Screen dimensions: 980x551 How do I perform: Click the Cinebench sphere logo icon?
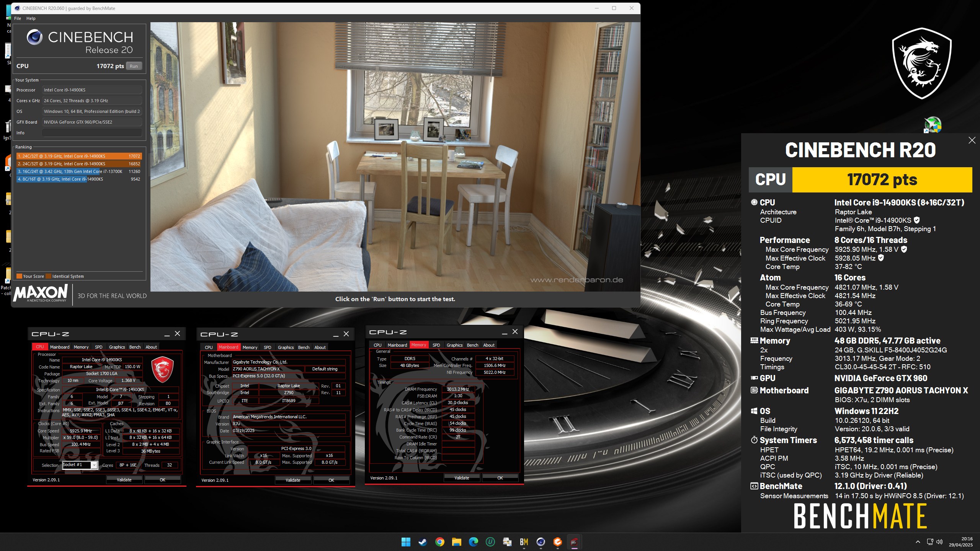pos(34,37)
